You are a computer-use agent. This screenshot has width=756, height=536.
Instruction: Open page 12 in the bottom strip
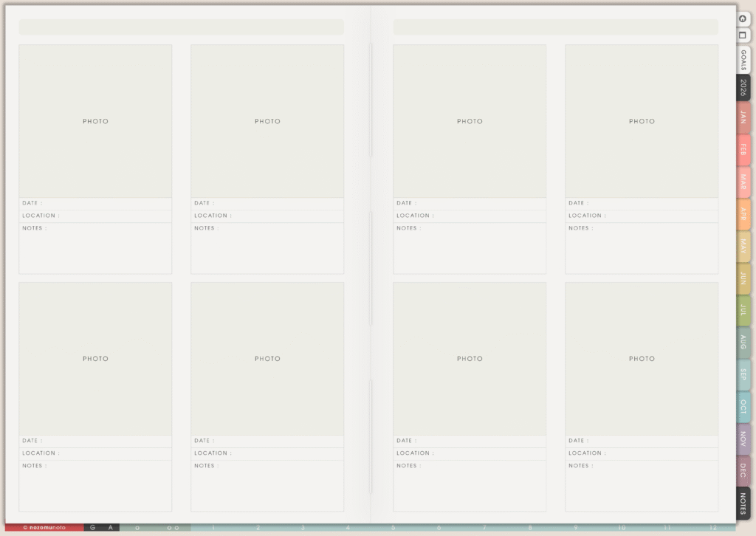(x=712, y=527)
